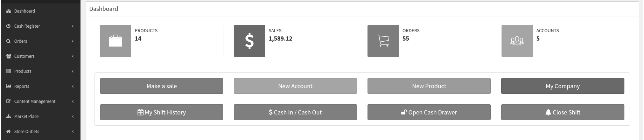Open the Customers sidebar menu item

(24, 56)
